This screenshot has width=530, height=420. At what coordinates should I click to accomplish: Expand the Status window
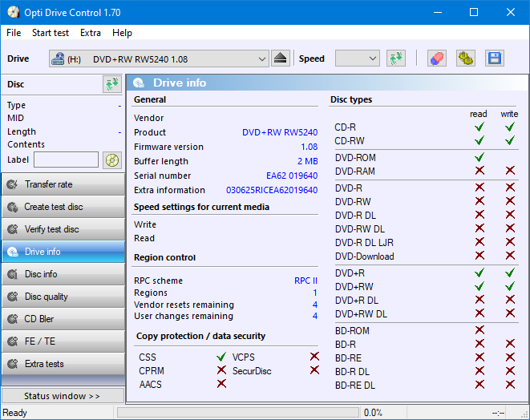pyautogui.click(x=63, y=396)
